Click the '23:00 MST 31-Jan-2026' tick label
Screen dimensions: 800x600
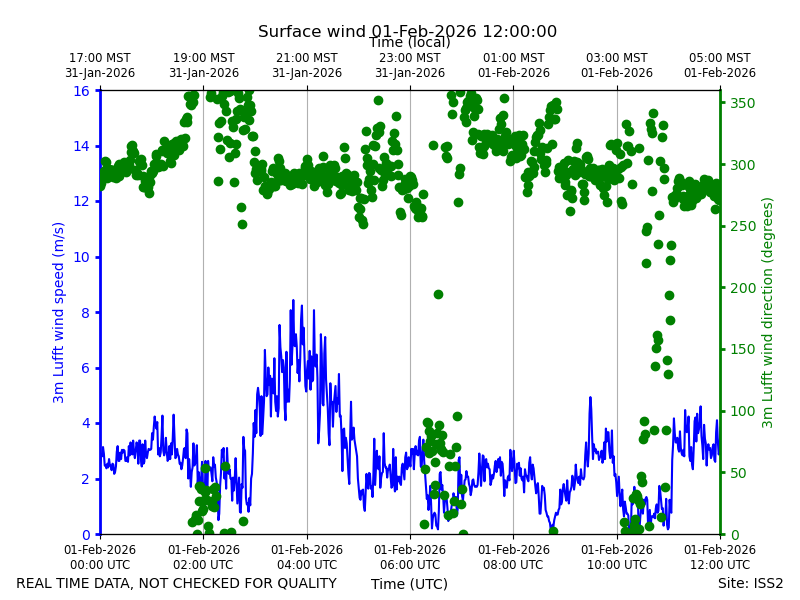tap(410, 65)
